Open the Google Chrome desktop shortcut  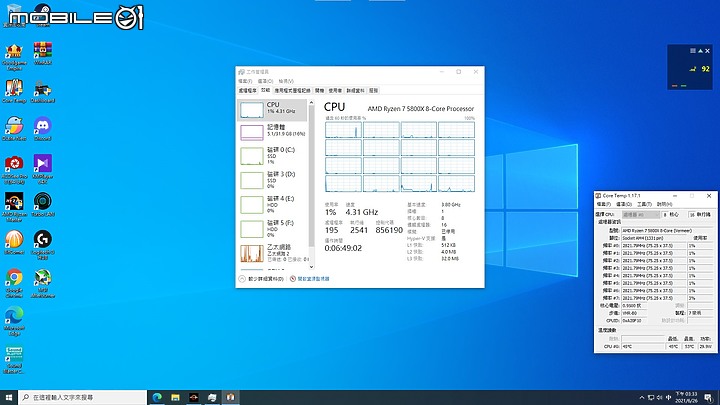pos(14,283)
